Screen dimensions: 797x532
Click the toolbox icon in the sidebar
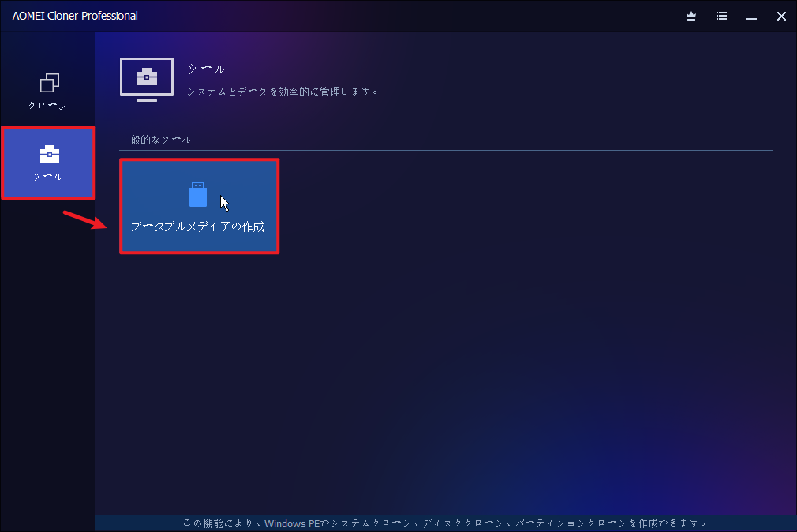tap(49, 154)
